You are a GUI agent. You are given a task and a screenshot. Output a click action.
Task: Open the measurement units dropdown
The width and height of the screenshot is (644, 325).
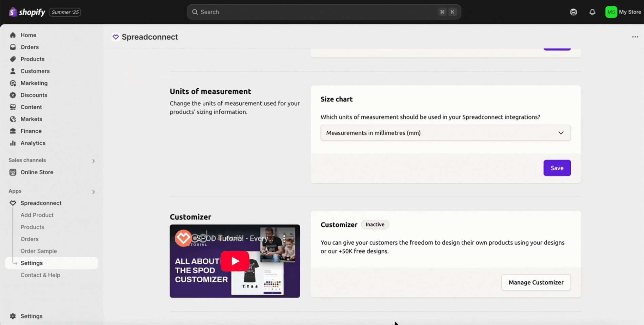point(445,133)
